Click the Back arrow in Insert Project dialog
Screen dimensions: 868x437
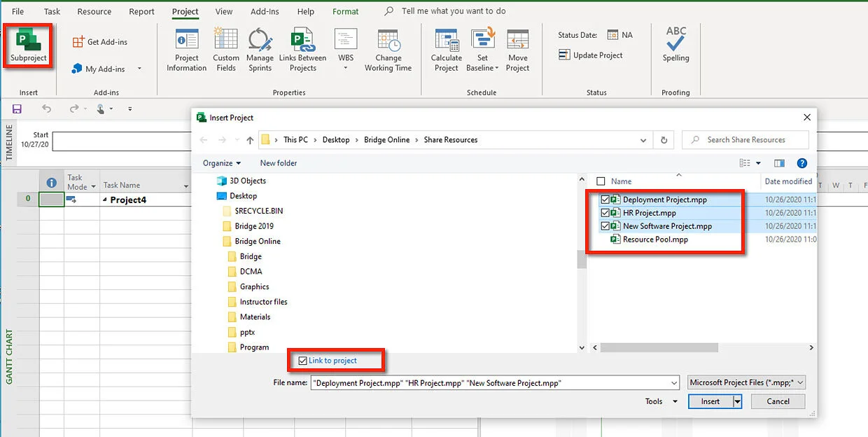(204, 140)
